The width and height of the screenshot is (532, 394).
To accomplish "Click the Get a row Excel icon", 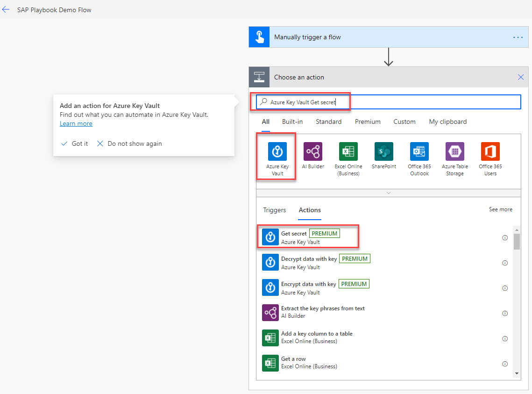I will coord(270,363).
